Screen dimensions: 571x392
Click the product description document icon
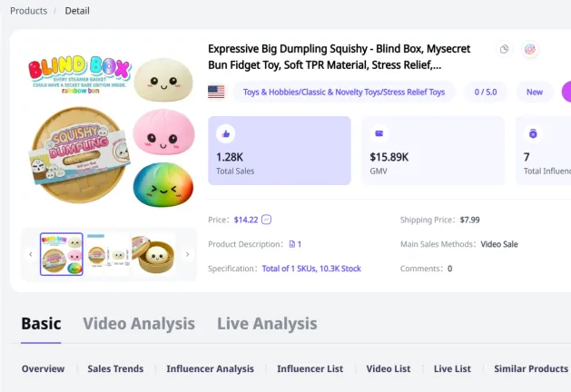point(291,244)
